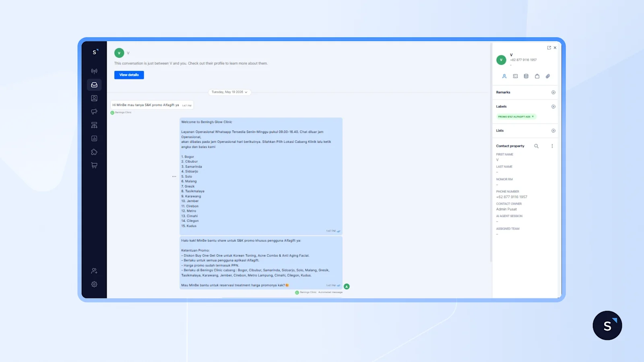Click the Remarks section header

(503, 93)
